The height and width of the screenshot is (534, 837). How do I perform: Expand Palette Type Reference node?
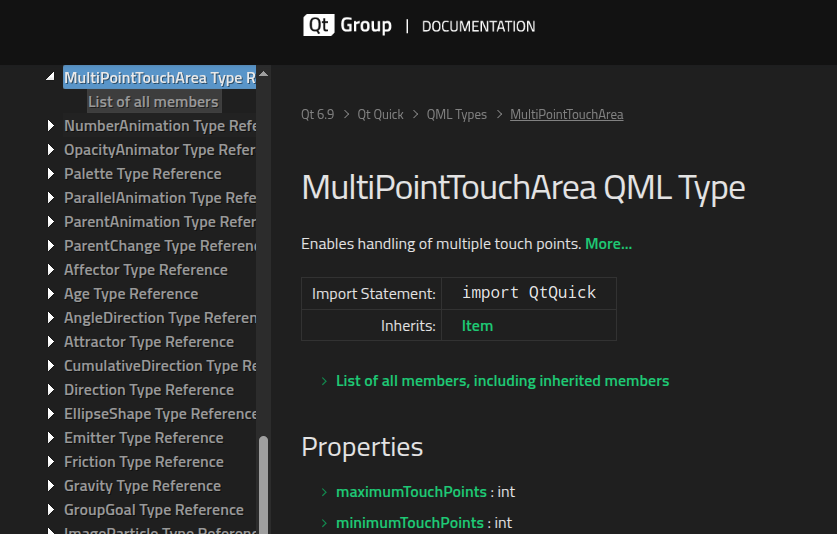pyautogui.click(x=51, y=174)
